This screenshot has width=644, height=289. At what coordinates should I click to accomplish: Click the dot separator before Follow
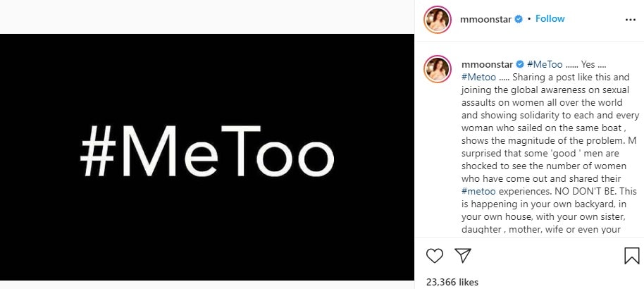point(529,19)
